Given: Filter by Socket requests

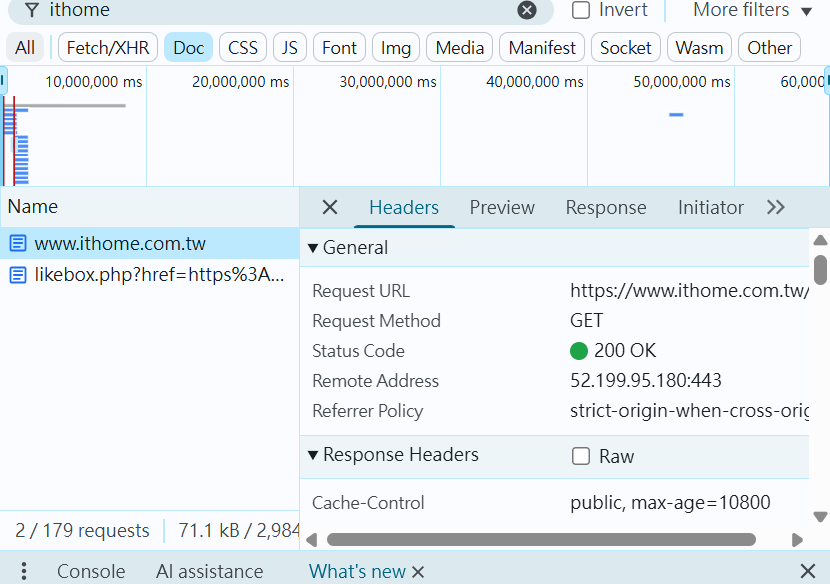Looking at the screenshot, I should coord(626,48).
